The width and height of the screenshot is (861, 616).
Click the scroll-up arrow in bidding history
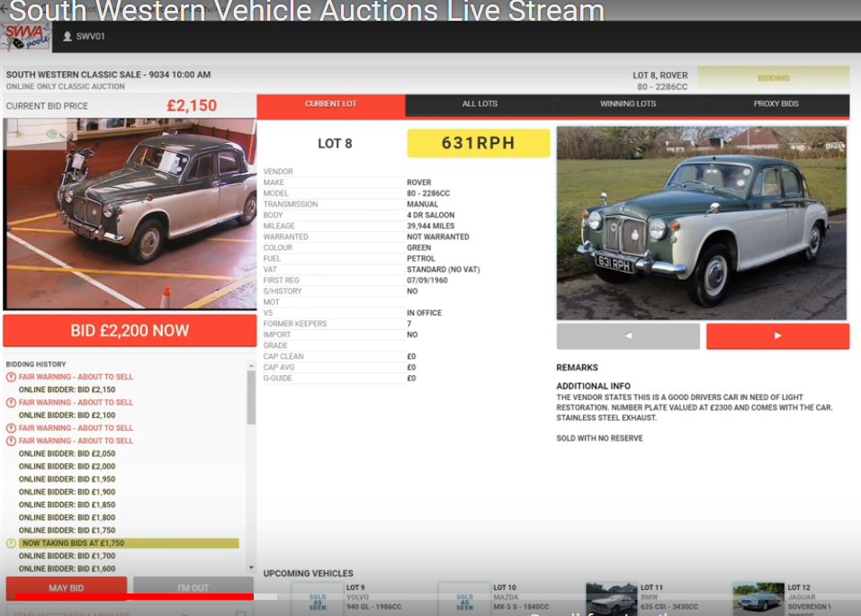pyautogui.click(x=251, y=366)
